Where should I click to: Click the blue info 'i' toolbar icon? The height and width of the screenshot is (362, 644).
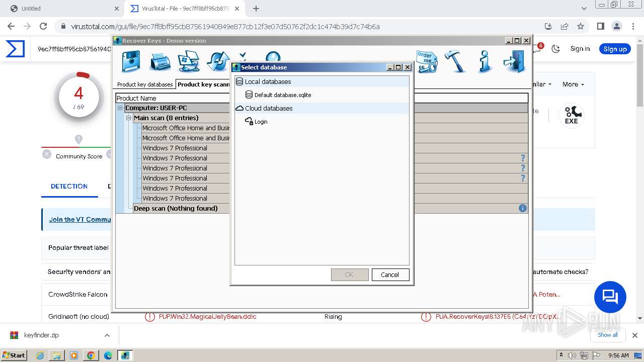(485, 62)
